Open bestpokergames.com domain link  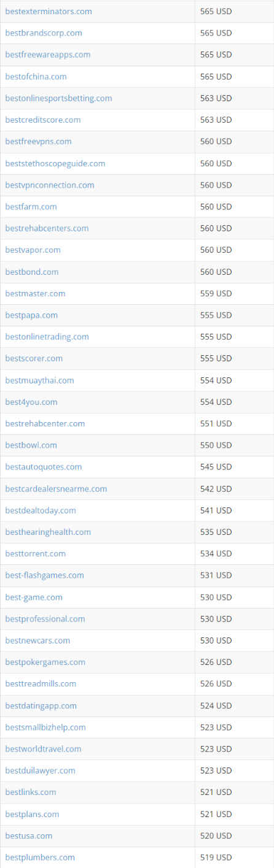(x=45, y=662)
